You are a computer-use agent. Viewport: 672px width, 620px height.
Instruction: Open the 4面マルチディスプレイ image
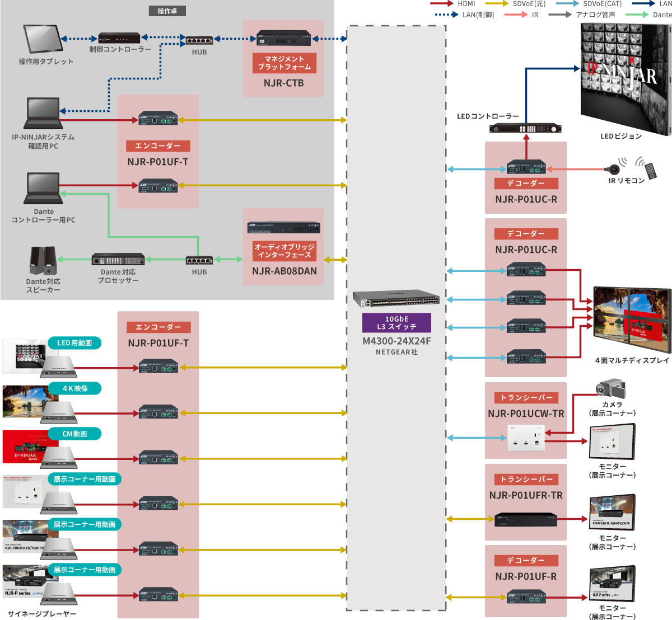pyautogui.click(x=632, y=320)
